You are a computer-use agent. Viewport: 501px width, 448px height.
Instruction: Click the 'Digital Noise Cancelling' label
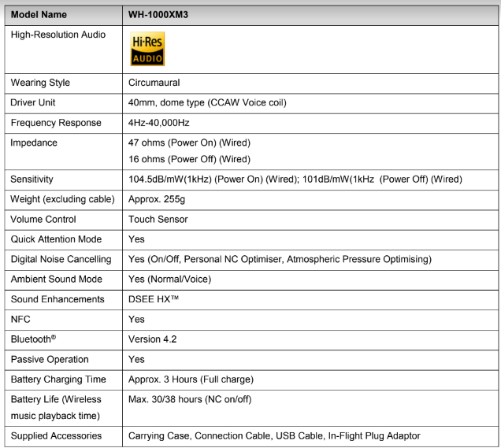coord(61,259)
